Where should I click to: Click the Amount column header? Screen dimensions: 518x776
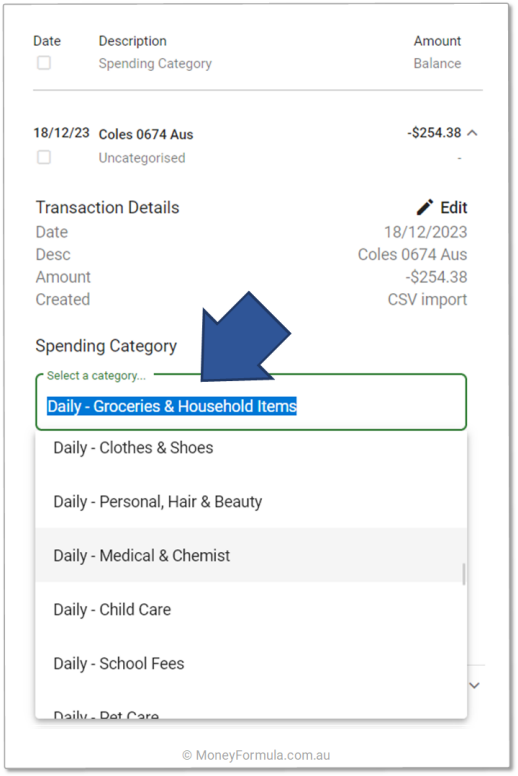click(437, 41)
